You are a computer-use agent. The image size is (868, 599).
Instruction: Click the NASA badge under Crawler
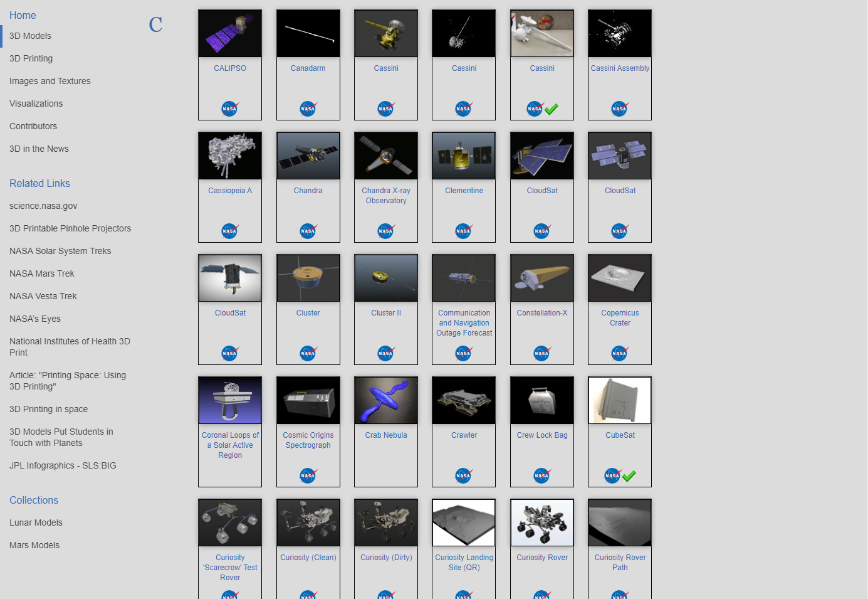(x=463, y=475)
